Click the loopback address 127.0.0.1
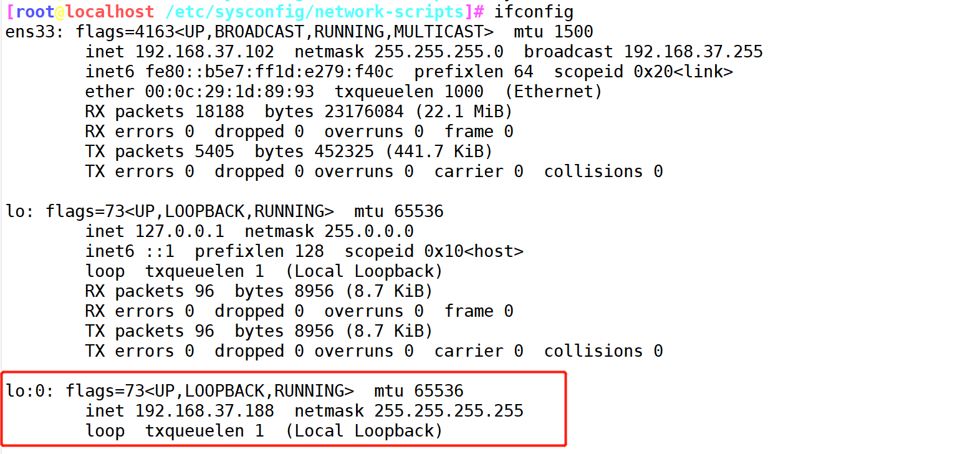This screenshot has width=980, height=454. pyautogui.click(x=180, y=231)
